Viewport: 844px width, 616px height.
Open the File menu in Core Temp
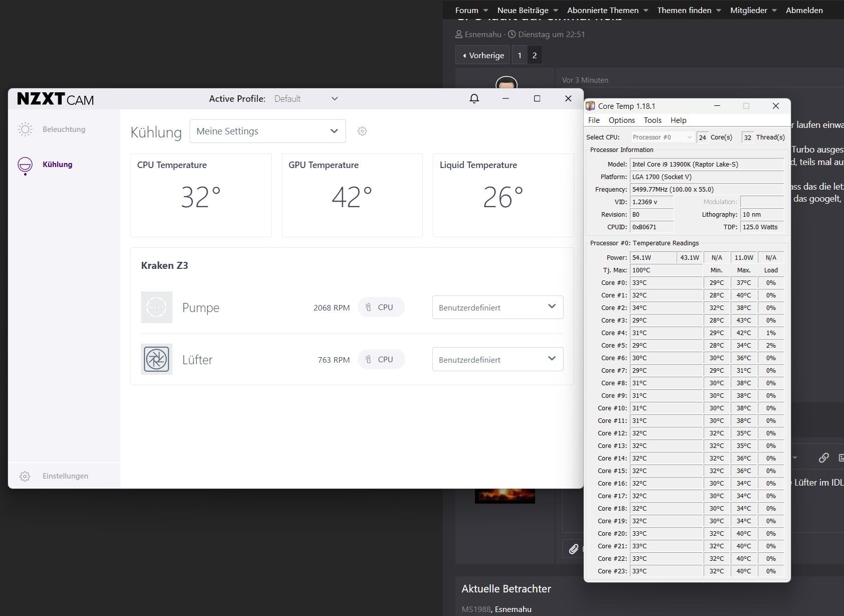(x=594, y=120)
